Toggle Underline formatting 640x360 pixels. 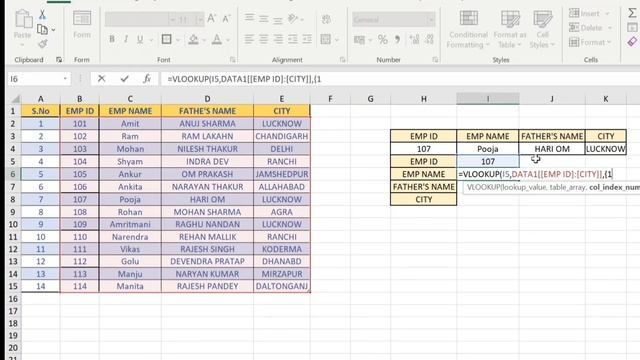click(x=140, y=40)
